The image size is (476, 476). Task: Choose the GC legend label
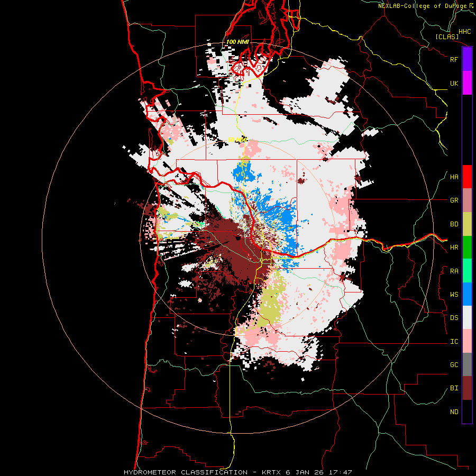(x=454, y=365)
